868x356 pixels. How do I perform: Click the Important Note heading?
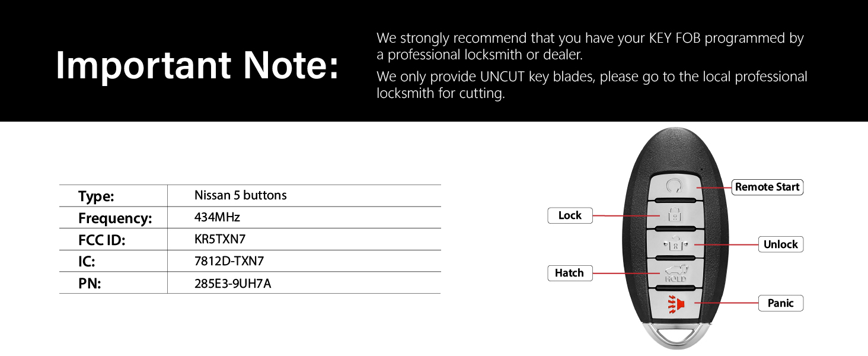coord(197,65)
